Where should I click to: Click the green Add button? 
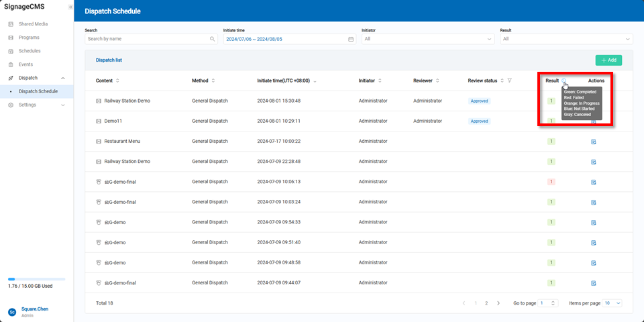tap(608, 60)
